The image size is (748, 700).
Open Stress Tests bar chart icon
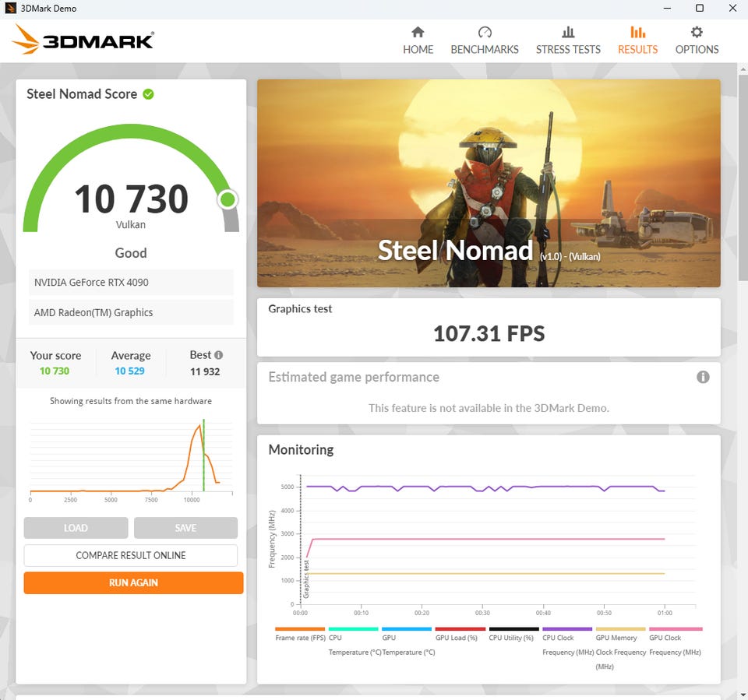[x=568, y=33]
